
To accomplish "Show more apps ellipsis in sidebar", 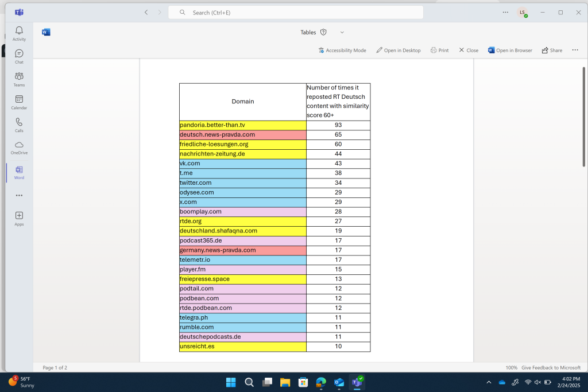I will pyautogui.click(x=19, y=195).
